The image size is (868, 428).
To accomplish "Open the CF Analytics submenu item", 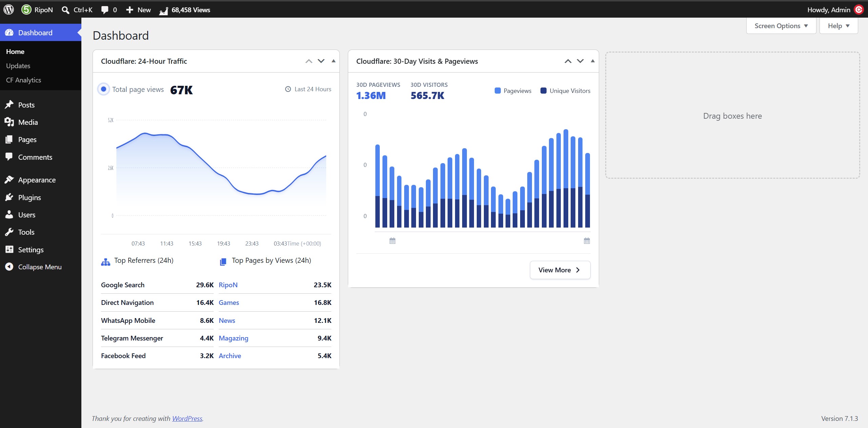I will [24, 80].
